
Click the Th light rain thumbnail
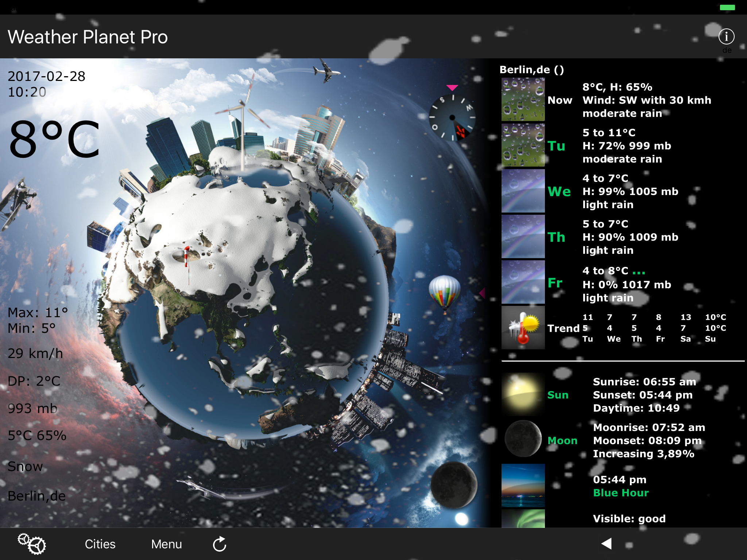[x=523, y=237]
